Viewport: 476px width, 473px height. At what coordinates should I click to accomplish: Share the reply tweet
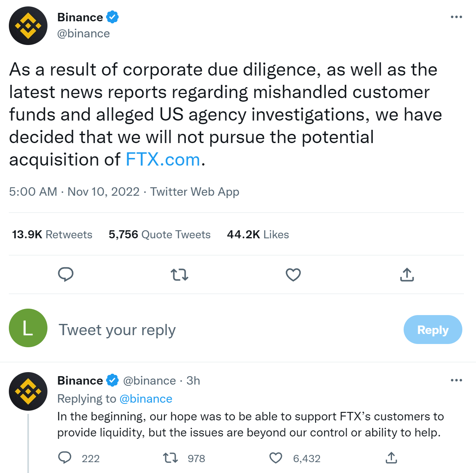(x=391, y=458)
